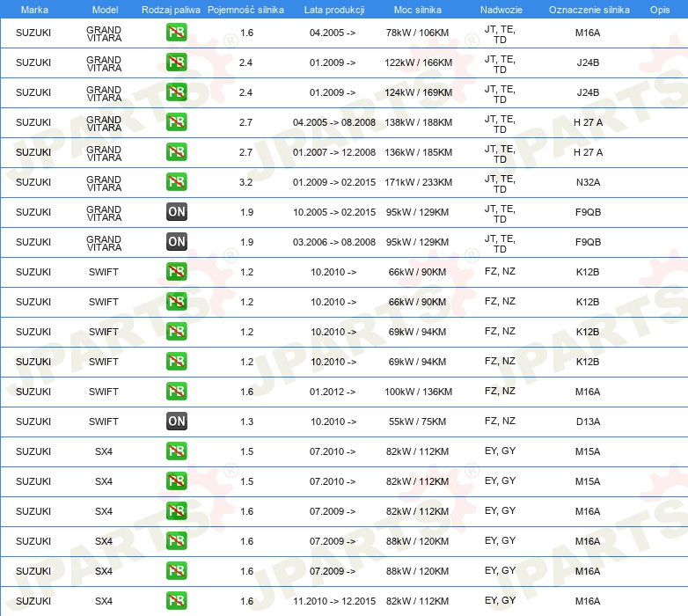688x616 pixels.
Task: Select the 124kW / 169KM cell
Action: click(x=418, y=92)
